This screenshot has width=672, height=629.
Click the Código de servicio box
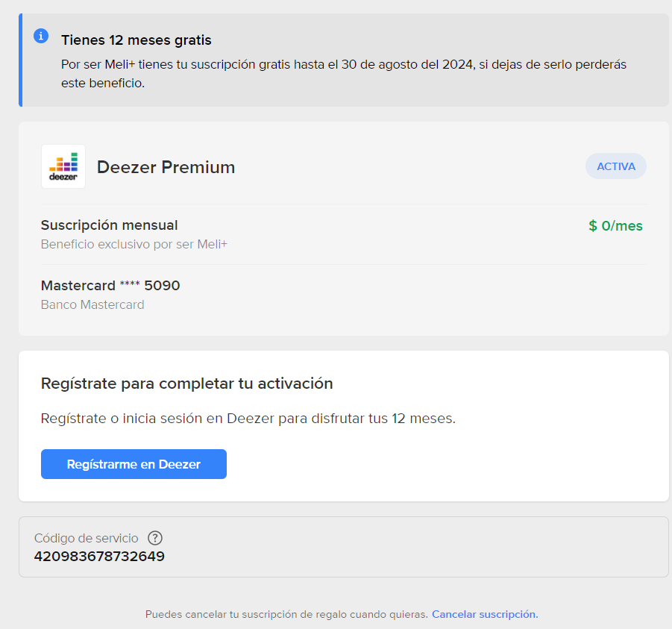tap(344, 547)
